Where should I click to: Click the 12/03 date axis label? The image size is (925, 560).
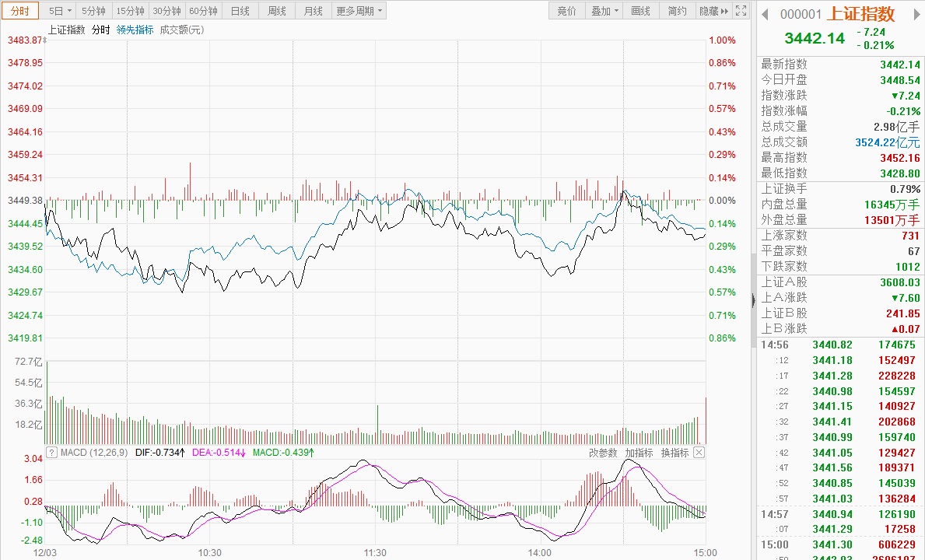point(45,552)
